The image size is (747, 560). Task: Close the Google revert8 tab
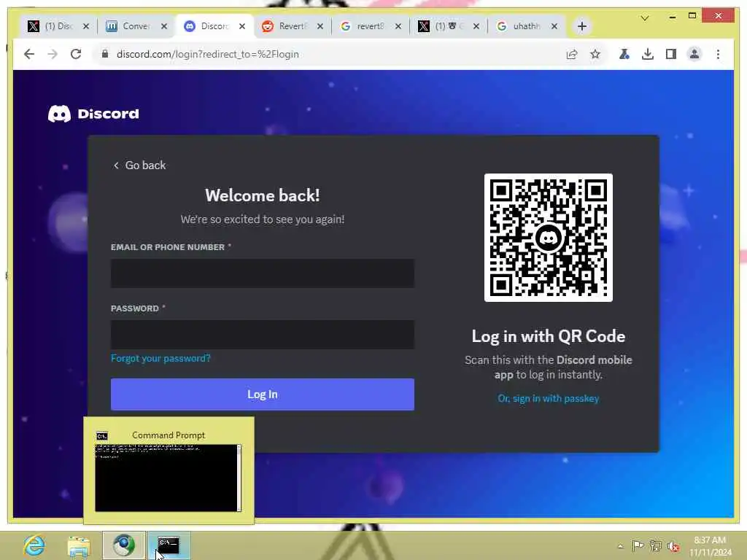coord(398,26)
